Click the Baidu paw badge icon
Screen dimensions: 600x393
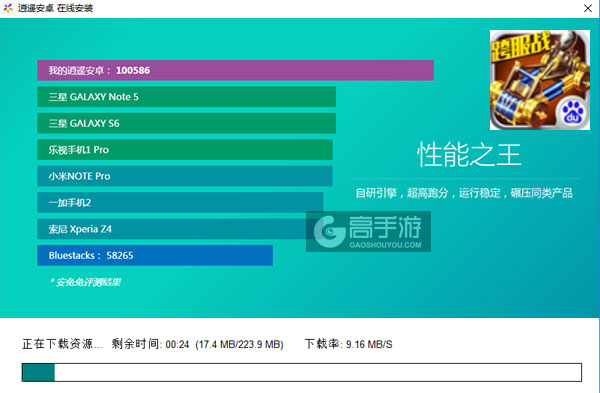tap(572, 113)
